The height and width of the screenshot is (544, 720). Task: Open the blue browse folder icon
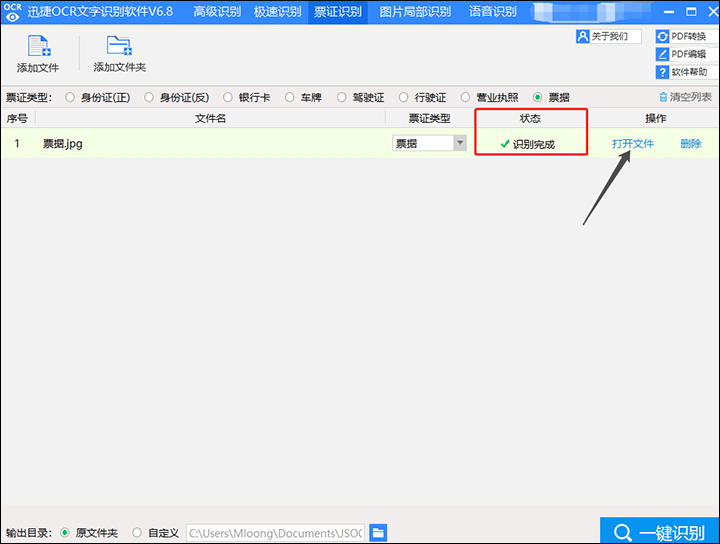tap(378, 533)
